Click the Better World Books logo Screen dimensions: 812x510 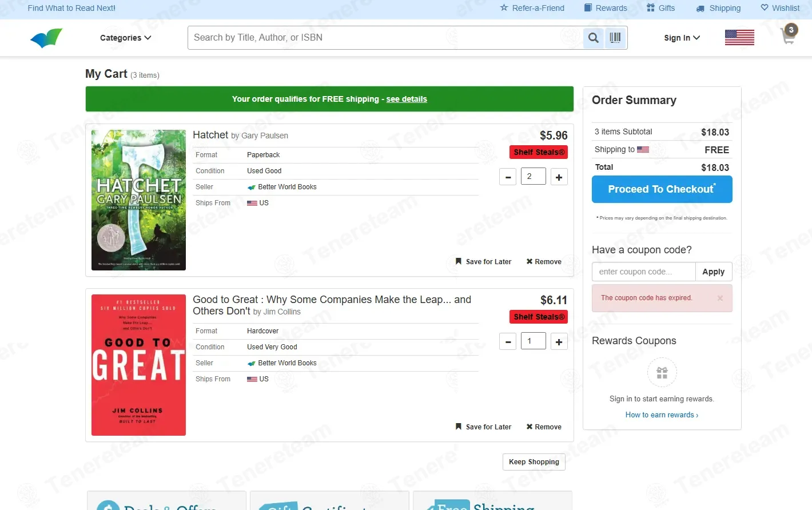point(46,38)
